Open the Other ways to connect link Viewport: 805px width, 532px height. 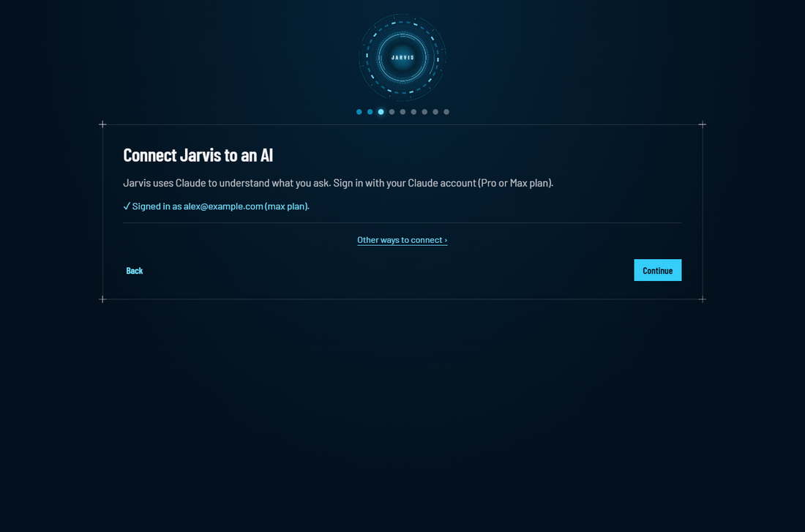tap(402, 240)
